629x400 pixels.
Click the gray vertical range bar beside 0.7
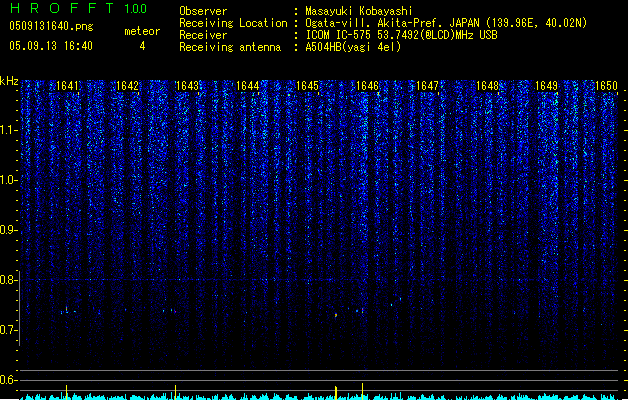pos(20,308)
